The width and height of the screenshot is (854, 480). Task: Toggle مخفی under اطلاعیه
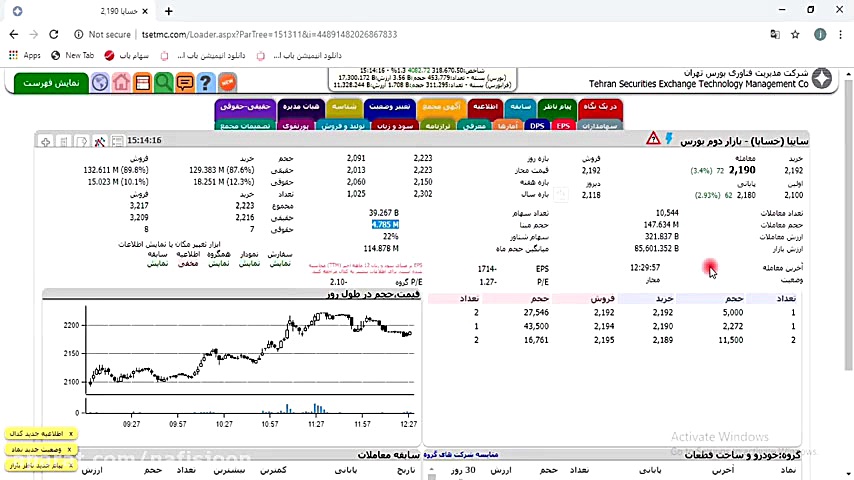click(x=188, y=264)
